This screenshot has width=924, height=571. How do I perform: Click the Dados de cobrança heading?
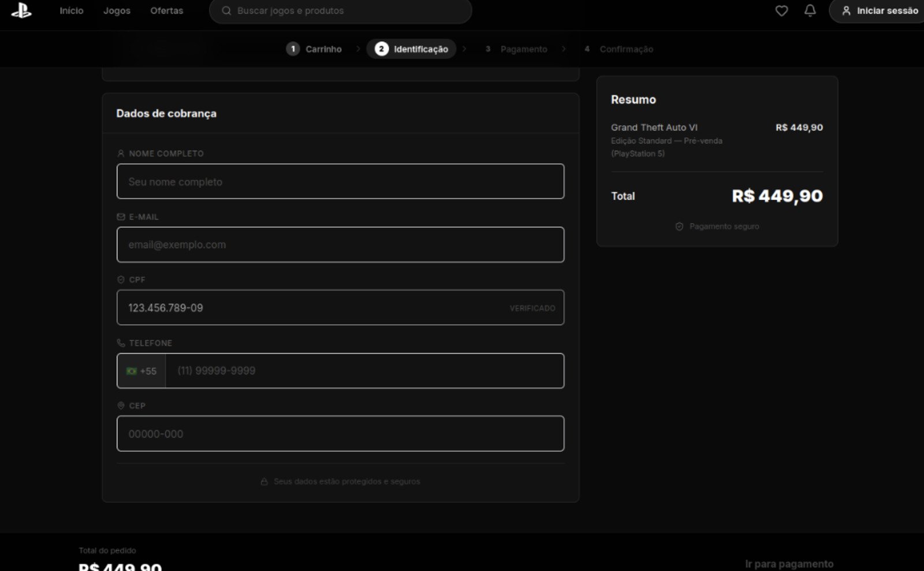tap(166, 113)
